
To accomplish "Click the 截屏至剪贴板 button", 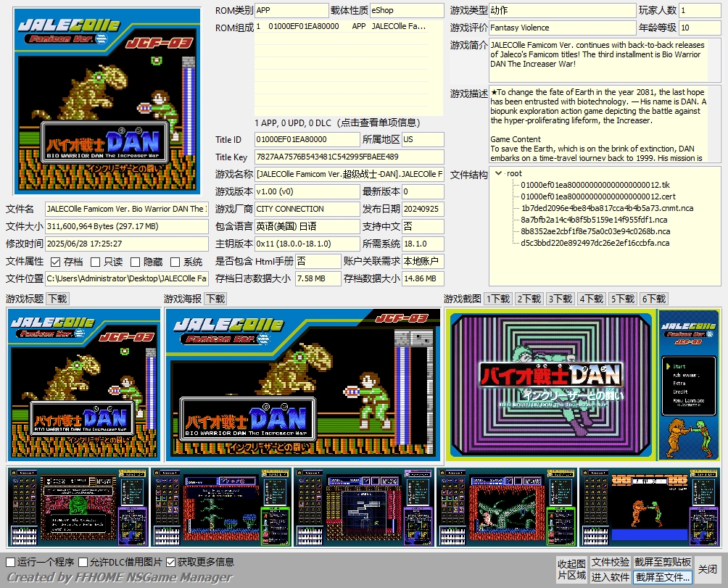I will pos(663,563).
